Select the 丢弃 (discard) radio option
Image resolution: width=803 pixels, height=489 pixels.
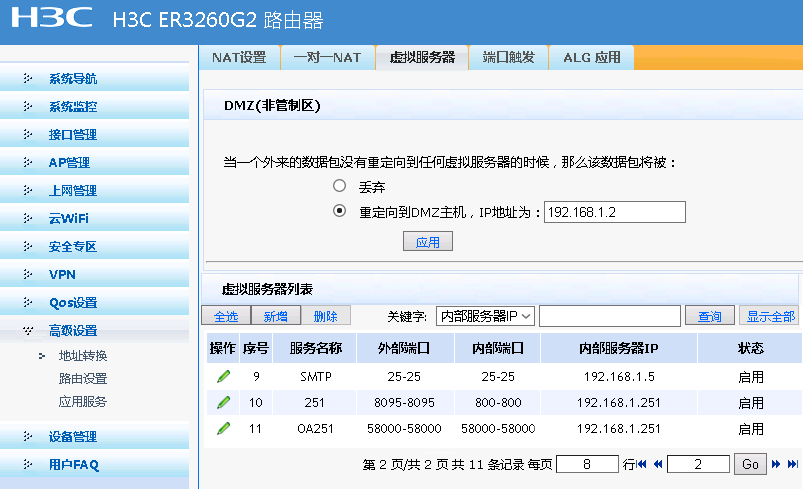pyautogui.click(x=340, y=186)
